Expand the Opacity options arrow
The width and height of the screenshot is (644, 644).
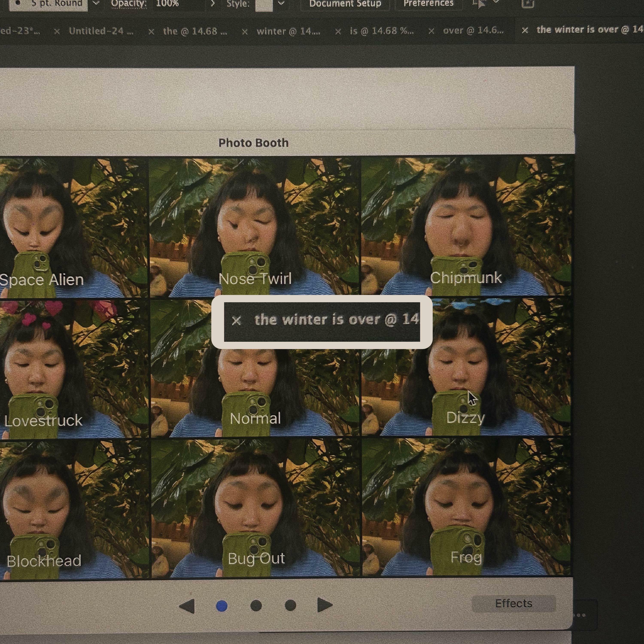pos(213,3)
